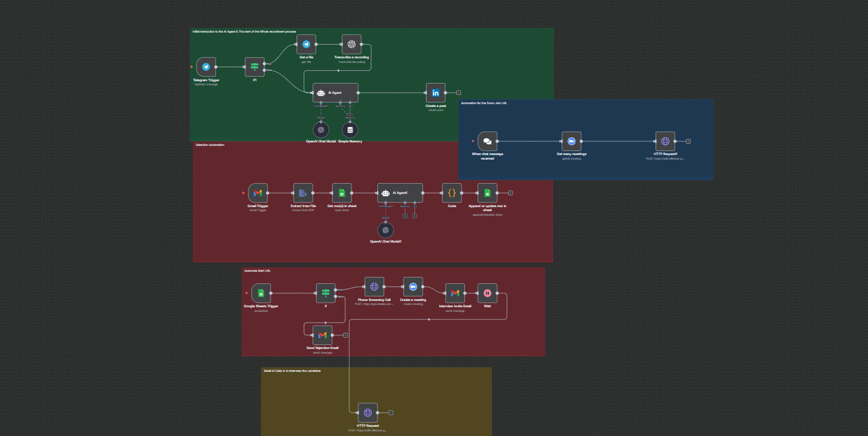Viewport: 868px width, 436px height.
Task: Open the Transcribe a recording node
Action: point(351,45)
